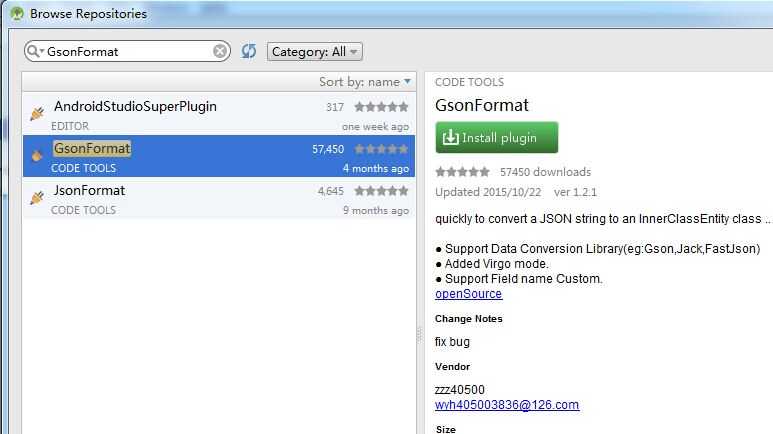Click the 4,645 download count

coord(331,191)
